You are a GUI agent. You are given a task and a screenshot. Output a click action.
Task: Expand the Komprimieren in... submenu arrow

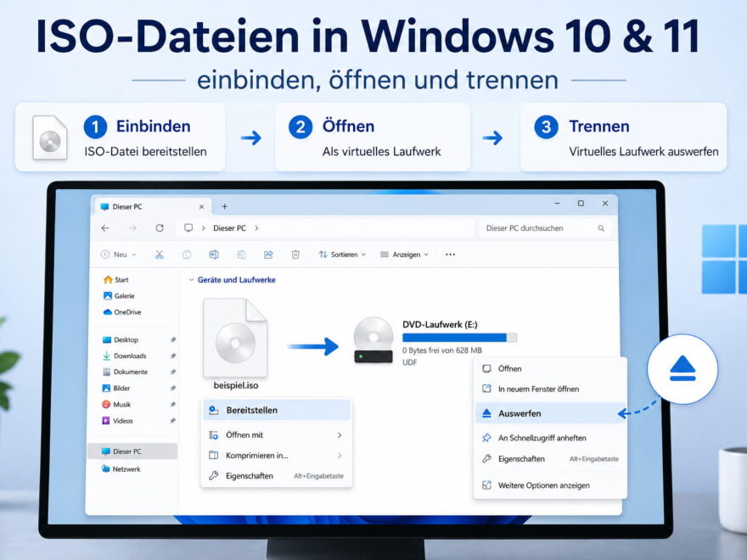coord(340,456)
